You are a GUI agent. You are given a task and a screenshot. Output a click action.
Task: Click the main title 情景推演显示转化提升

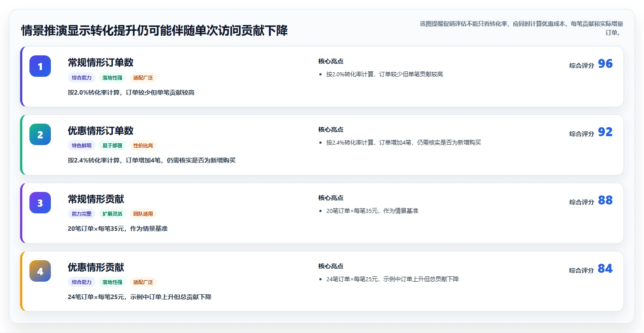click(x=154, y=31)
